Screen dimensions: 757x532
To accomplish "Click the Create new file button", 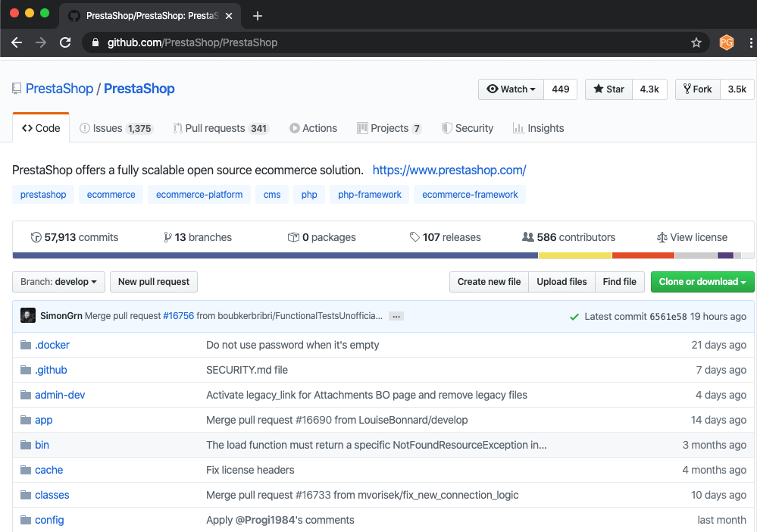I will [x=489, y=281].
